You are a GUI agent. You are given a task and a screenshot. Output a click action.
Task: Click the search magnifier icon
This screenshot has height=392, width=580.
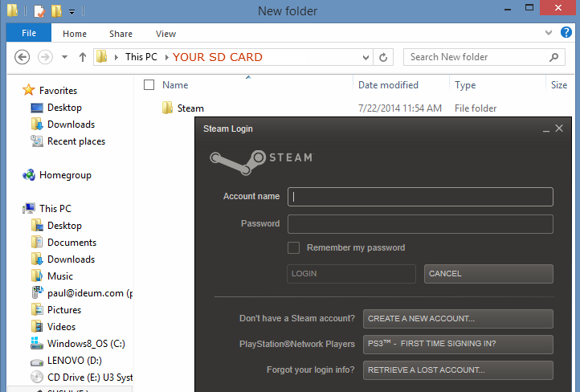pos(553,57)
